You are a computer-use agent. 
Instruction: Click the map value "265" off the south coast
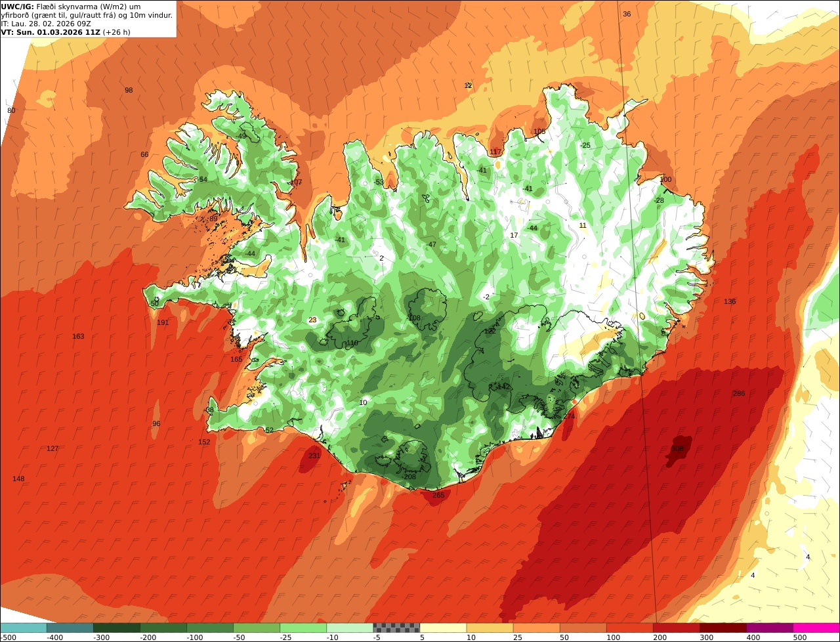[438, 495]
